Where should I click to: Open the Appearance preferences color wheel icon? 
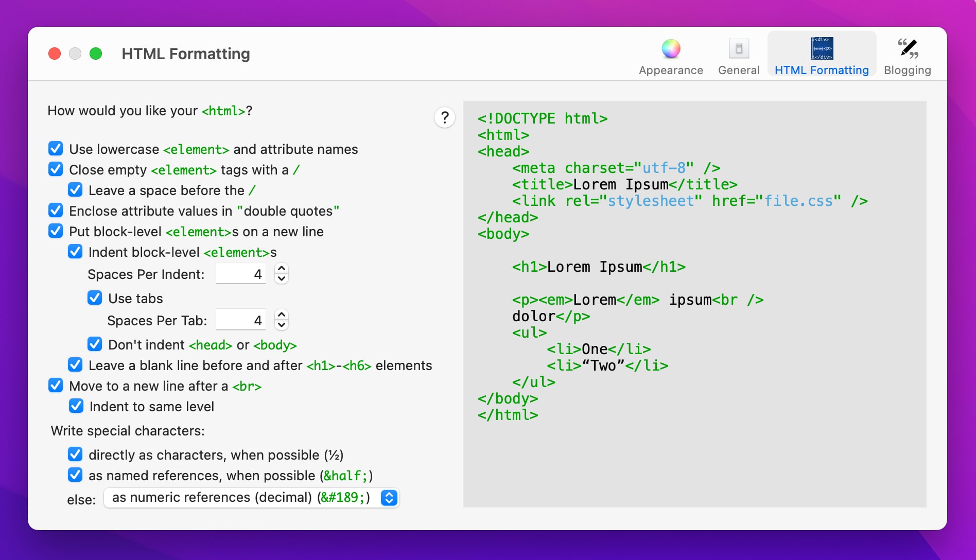[671, 49]
